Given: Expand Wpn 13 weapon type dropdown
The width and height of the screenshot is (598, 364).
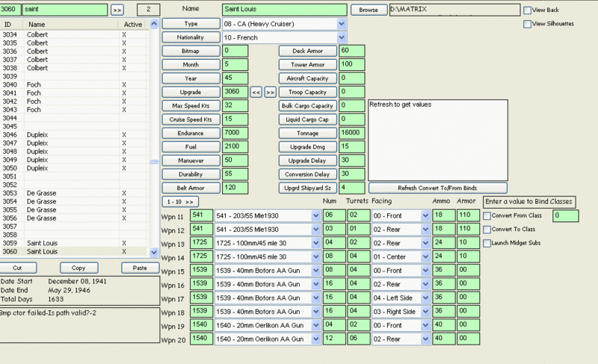Looking at the screenshot, I should pyautogui.click(x=315, y=243).
